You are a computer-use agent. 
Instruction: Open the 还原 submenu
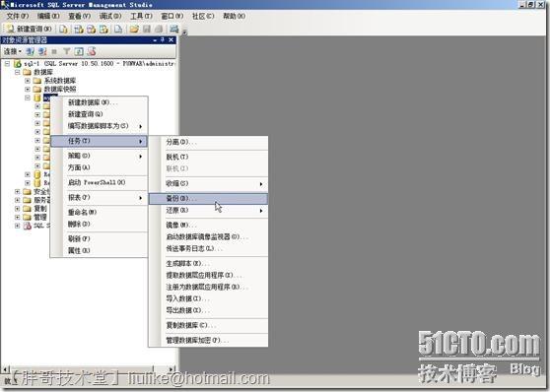(x=208, y=211)
